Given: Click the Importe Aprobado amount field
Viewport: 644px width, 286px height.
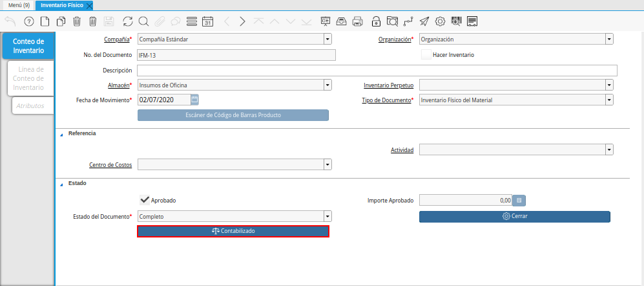Looking at the screenshot, I should pyautogui.click(x=466, y=201).
